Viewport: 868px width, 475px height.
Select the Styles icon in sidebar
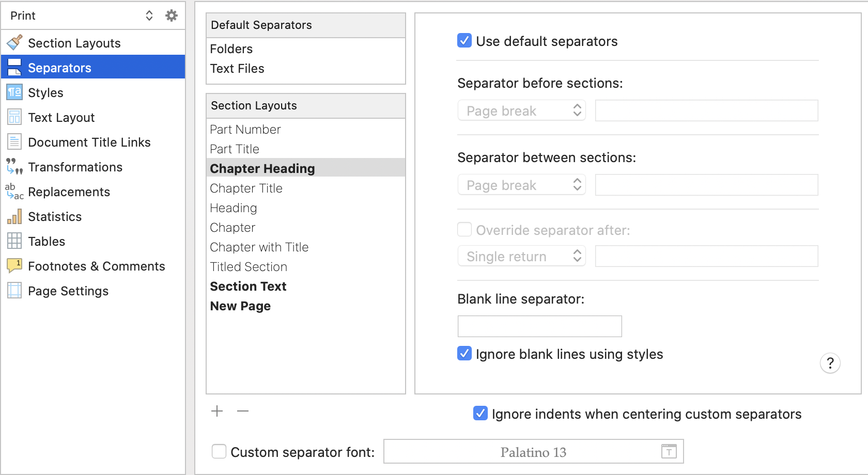point(14,92)
